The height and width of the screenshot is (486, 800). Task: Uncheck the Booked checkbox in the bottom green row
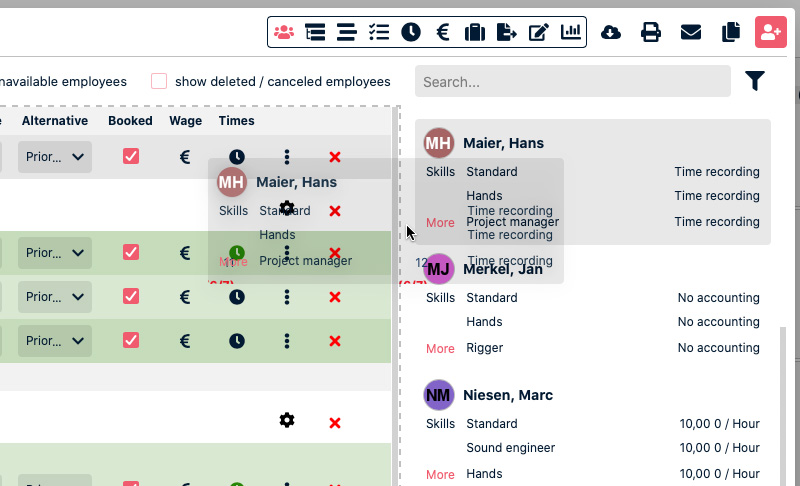(x=131, y=340)
